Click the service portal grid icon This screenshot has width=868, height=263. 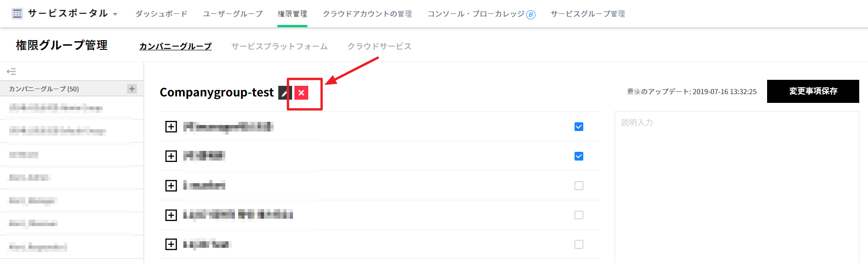[17, 14]
